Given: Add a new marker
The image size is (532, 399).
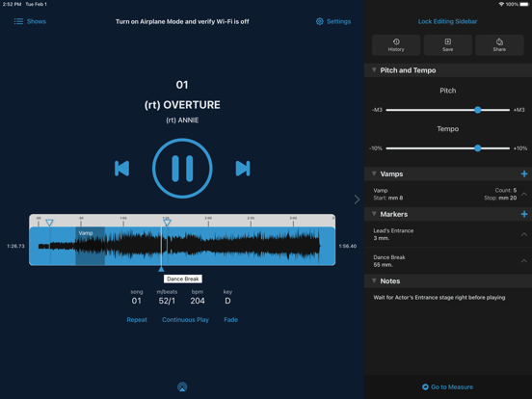Looking at the screenshot, I should (524, 214).
